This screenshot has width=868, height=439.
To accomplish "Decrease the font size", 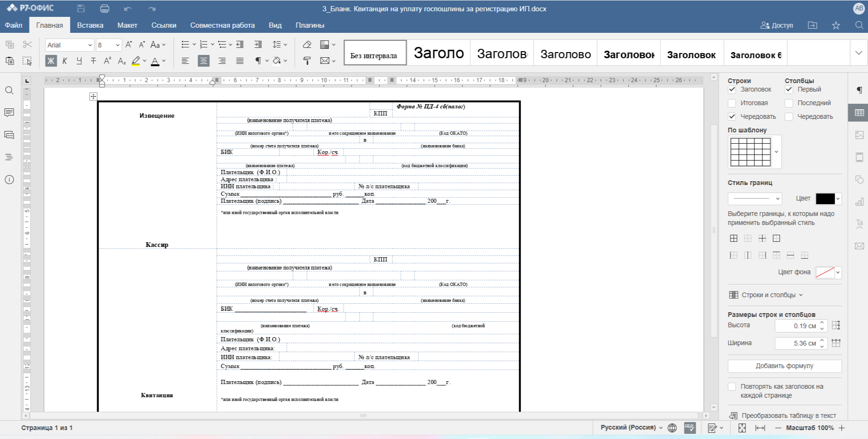I will [142, 45].
